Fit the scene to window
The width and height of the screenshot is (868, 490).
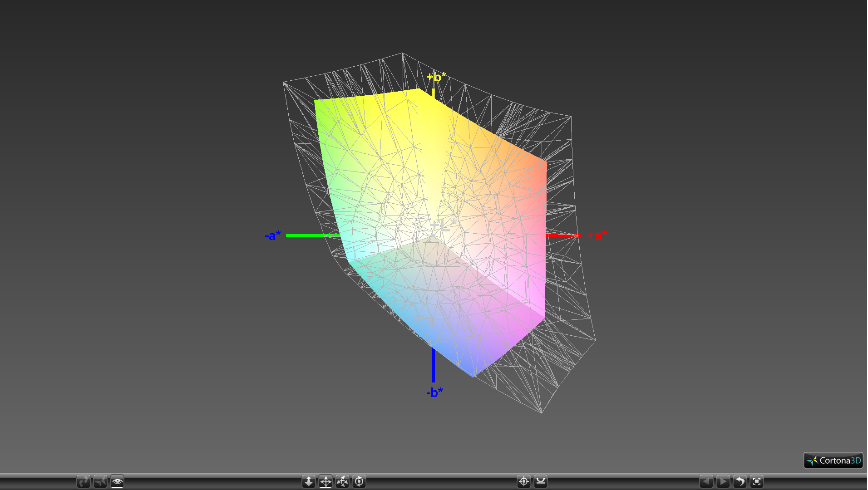click(757, 481)
